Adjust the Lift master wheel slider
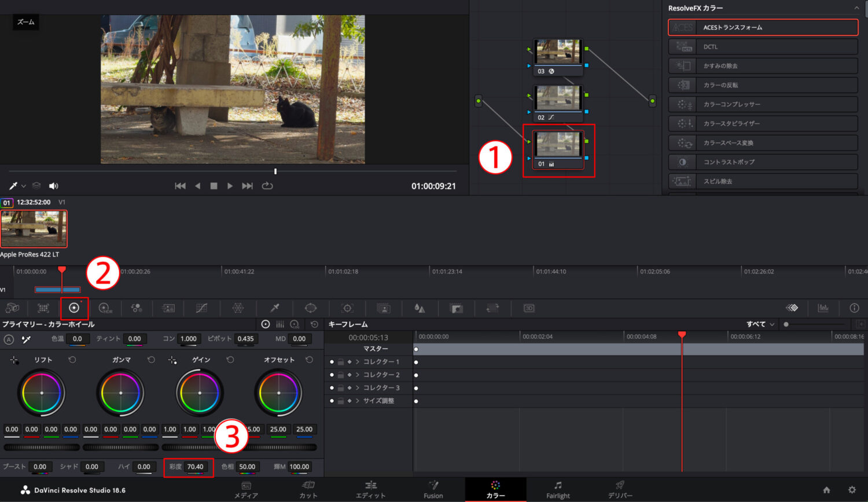 pos(42,447)
